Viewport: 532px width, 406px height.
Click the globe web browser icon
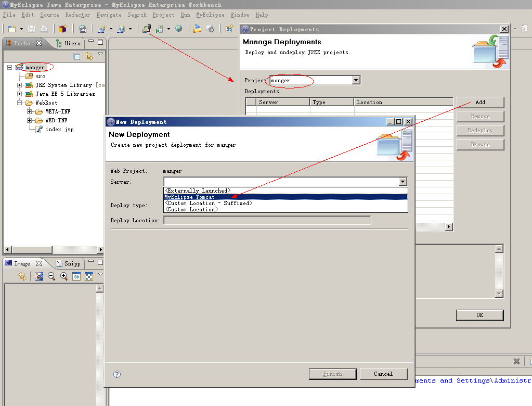coord(178,29)
